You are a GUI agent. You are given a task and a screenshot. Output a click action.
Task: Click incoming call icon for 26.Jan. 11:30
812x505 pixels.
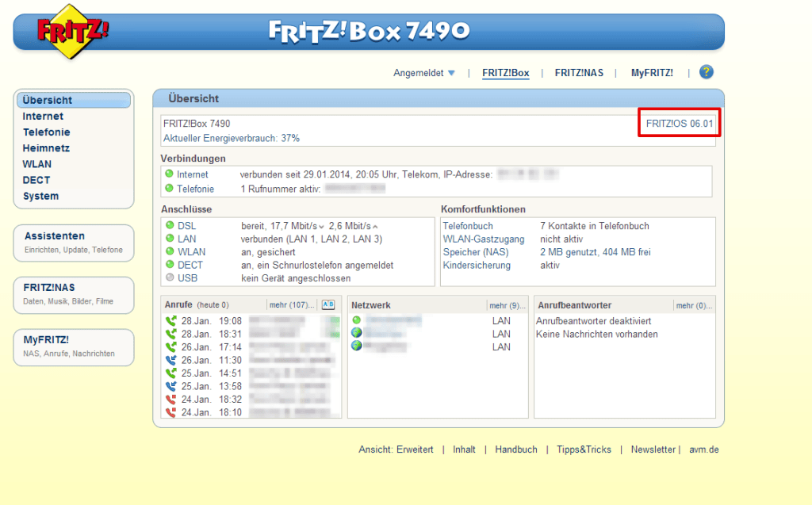tap(171, 360)
